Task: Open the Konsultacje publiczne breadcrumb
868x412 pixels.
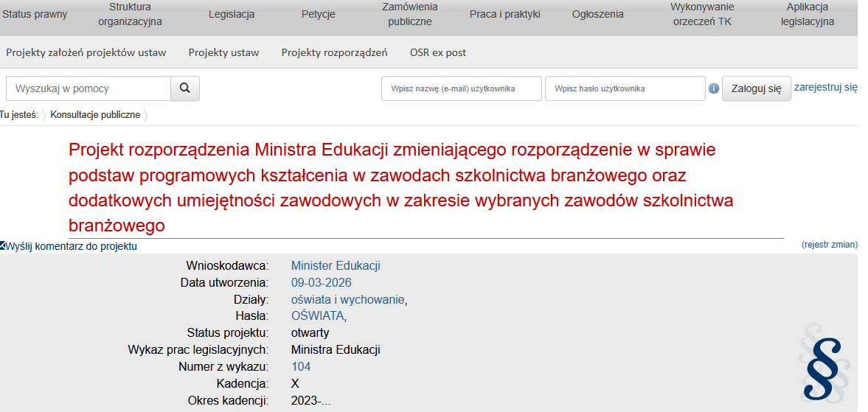Action: tap(95, 115)
